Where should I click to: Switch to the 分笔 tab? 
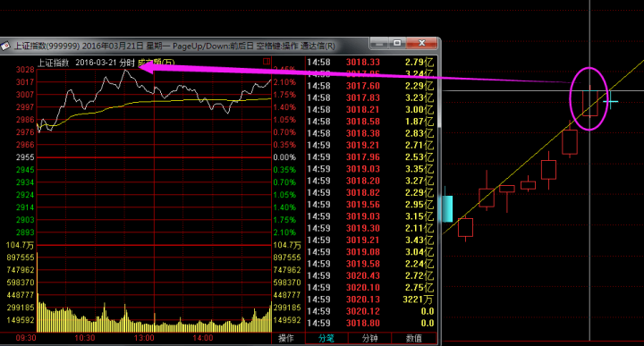pyautogui.click(x=326, y=338)
